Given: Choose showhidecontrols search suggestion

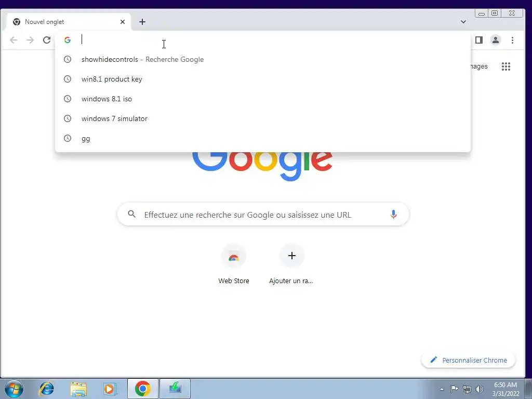Looking at the screenshot, I should pos(262,59).
